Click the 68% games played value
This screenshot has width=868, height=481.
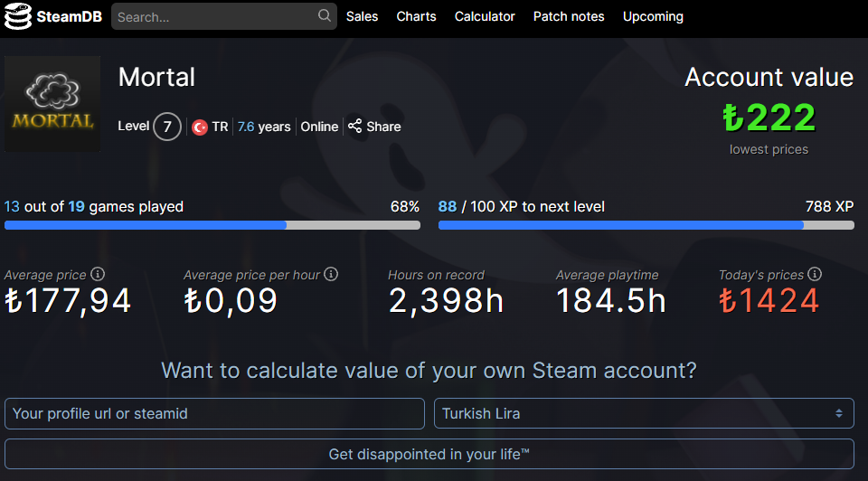(405, 207)
